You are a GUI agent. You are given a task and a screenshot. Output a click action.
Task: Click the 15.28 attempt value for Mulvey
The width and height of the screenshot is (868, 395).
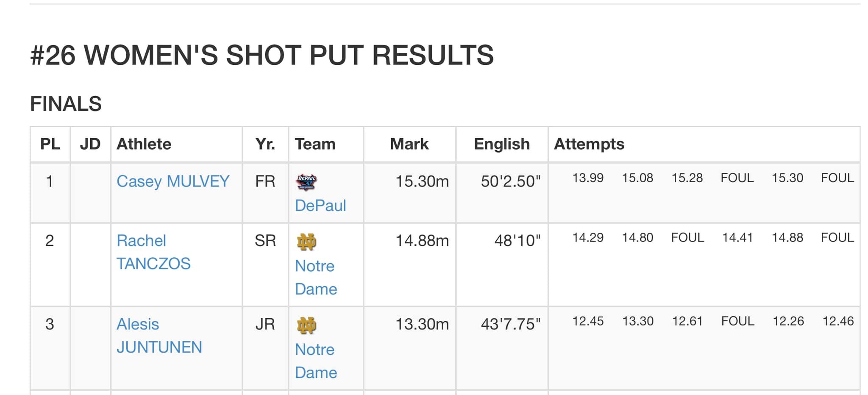point(687,178)
